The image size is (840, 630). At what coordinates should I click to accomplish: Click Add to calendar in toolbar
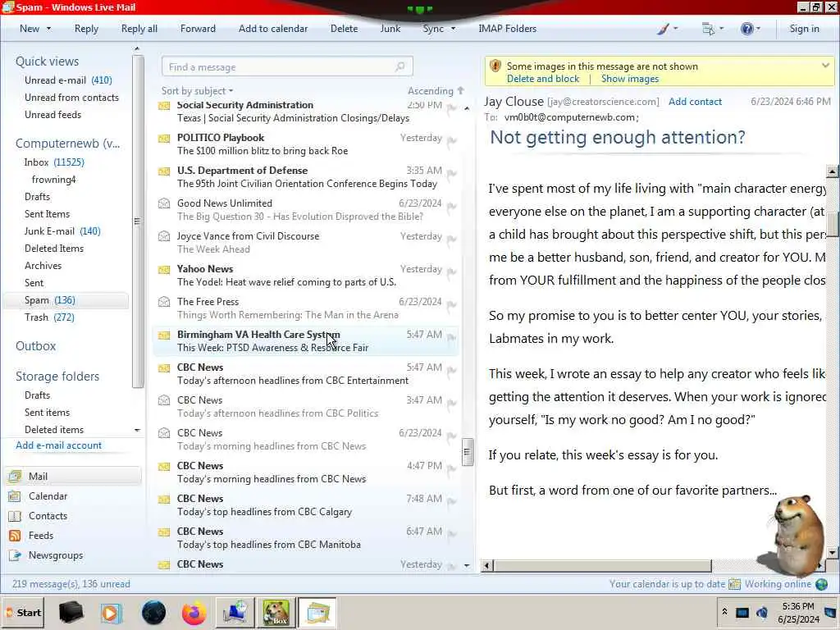coord(273,29)
